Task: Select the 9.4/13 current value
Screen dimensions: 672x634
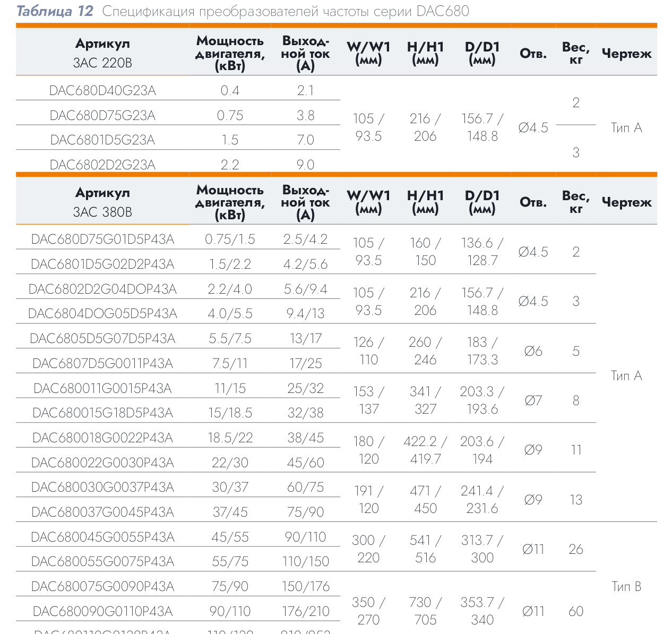Action: (306, 314)
